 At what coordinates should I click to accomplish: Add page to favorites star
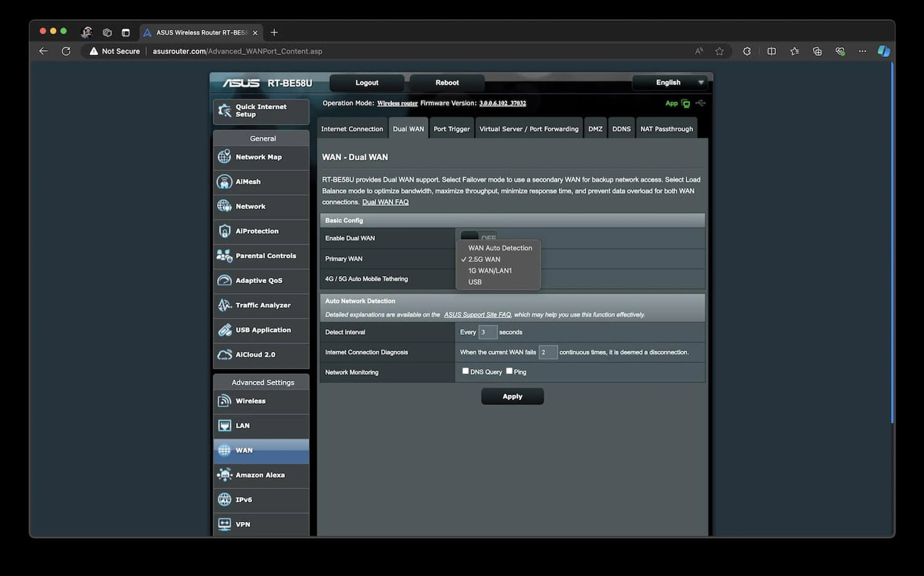coord(719,51)
